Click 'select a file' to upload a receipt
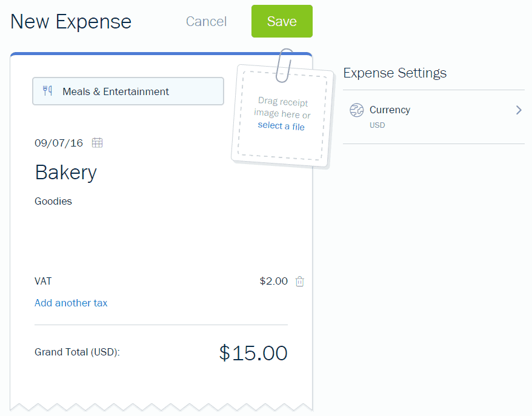 (x=281, y=126)
